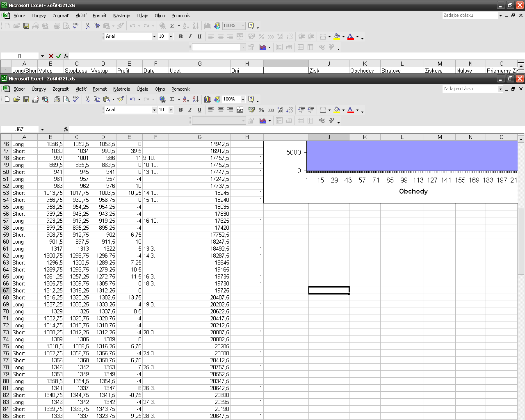Toggle Underline in active Excel window

(199, 110)
